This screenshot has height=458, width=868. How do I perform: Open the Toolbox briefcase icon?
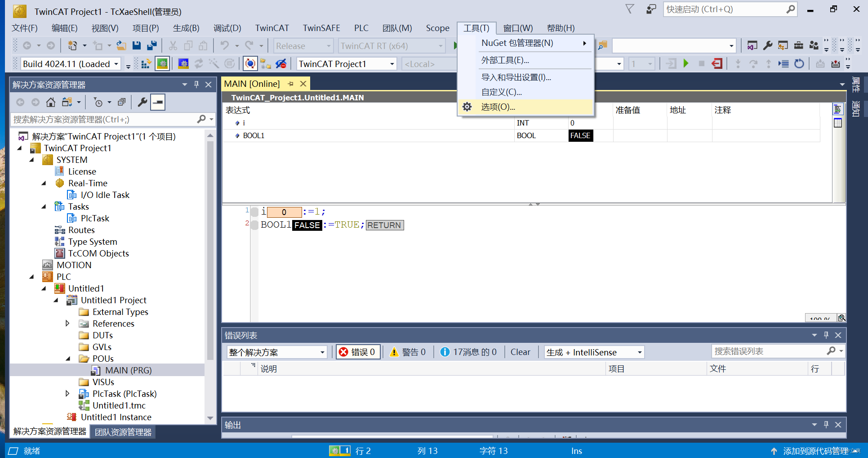point(798,45)
